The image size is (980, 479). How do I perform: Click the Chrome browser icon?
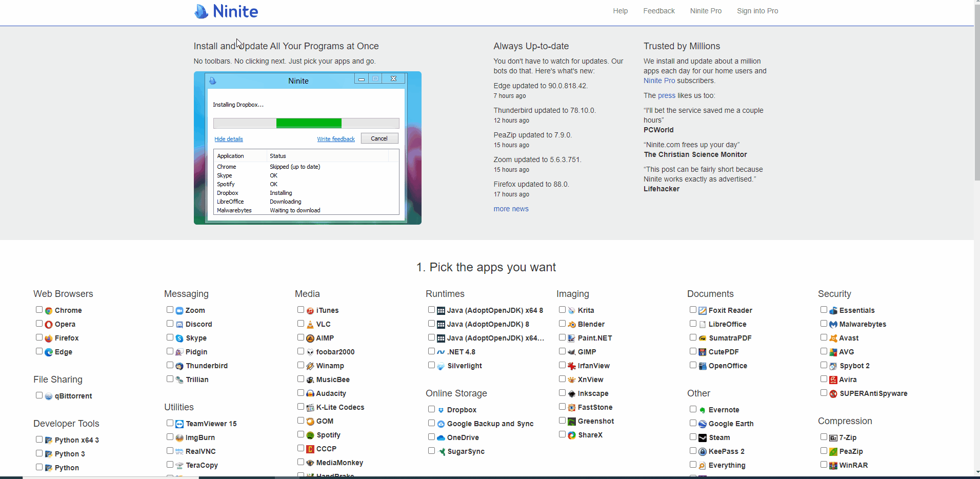coord(49,311)
